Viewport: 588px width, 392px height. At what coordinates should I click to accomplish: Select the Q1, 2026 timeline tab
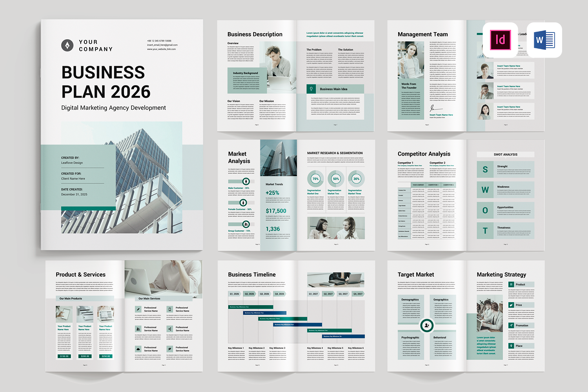coord(235,294)
